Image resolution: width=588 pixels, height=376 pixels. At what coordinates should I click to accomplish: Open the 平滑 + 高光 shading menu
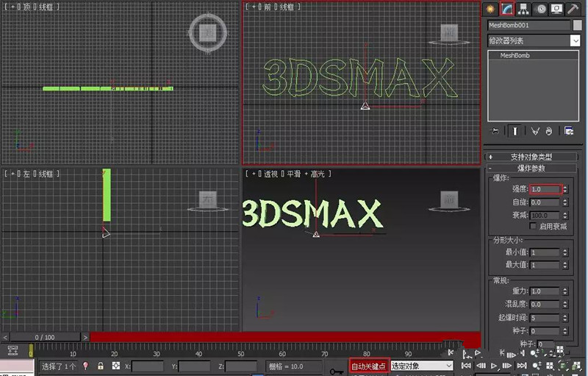[x=305, y=174]
